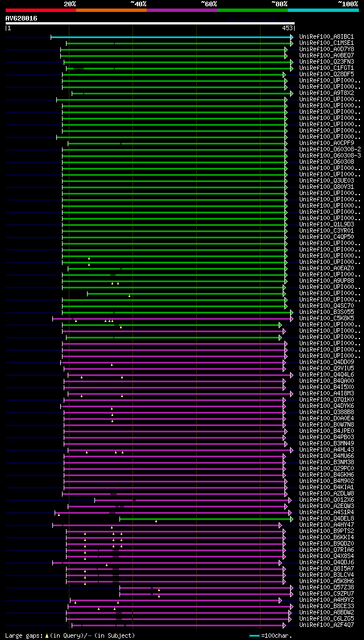
Task: Click the red 20% identity legend segment
Action: [x=41, y=10]
